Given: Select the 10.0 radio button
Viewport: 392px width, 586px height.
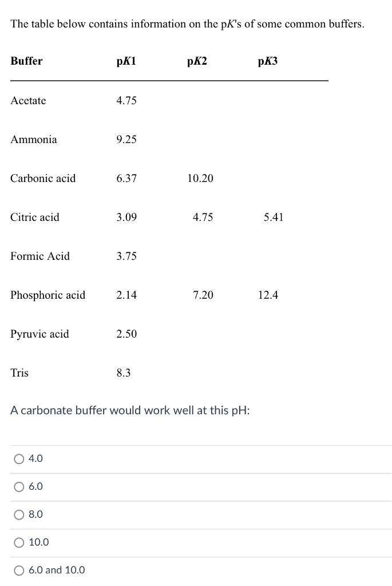Looking at the screenshot, I should click(19, 543).
